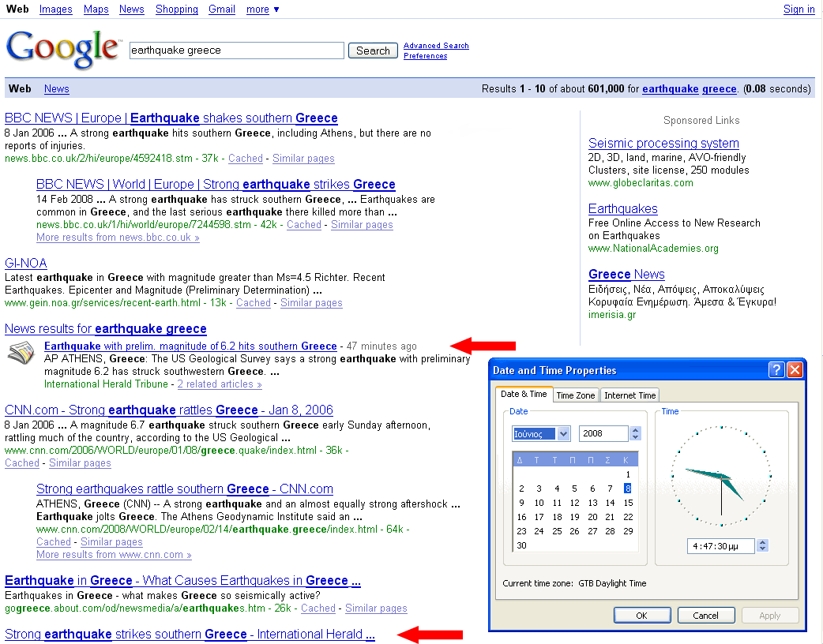Viewport: 823px width, 644px height.
Task: Decrease the time with the down spinner
Action: (763, 549)
